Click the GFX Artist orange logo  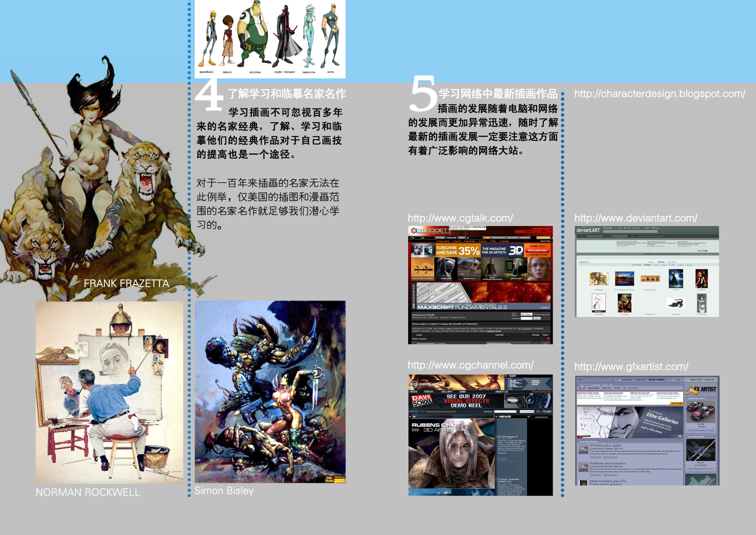click(x=701, y=390)
